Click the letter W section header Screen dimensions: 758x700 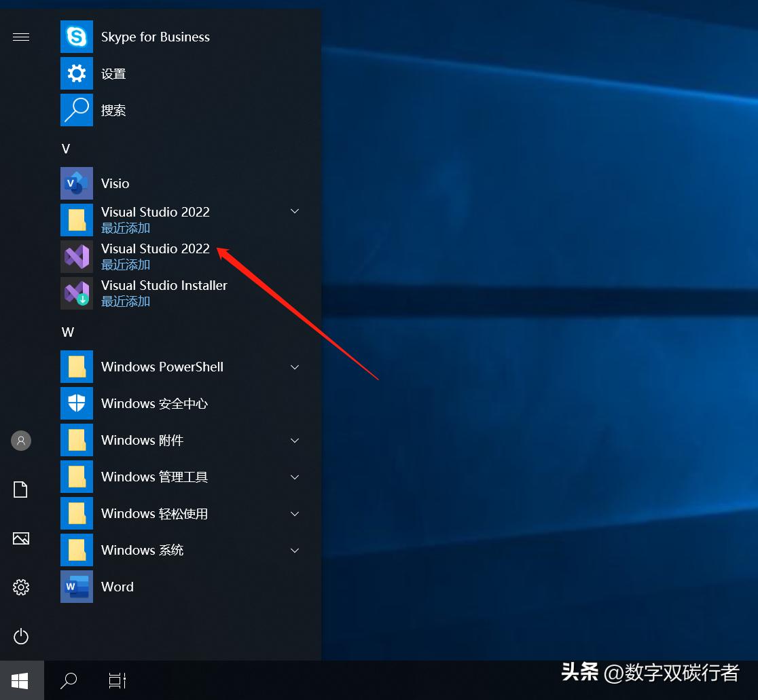coord(67,332)
